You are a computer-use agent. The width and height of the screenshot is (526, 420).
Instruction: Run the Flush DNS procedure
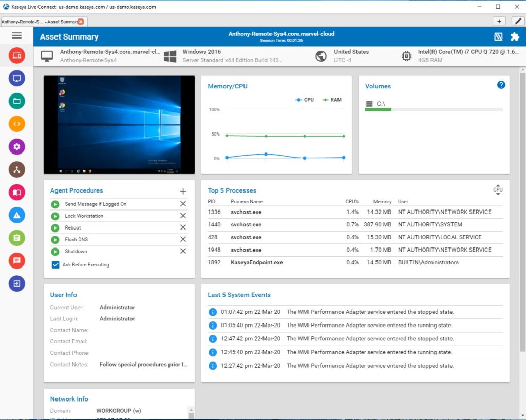pos(55,240)
